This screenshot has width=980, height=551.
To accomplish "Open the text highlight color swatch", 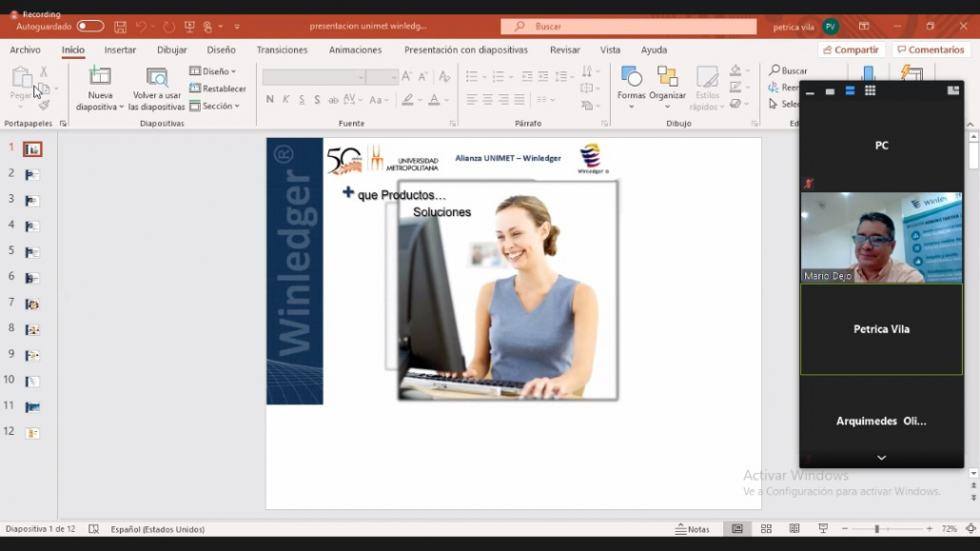I will pos(407,99).
